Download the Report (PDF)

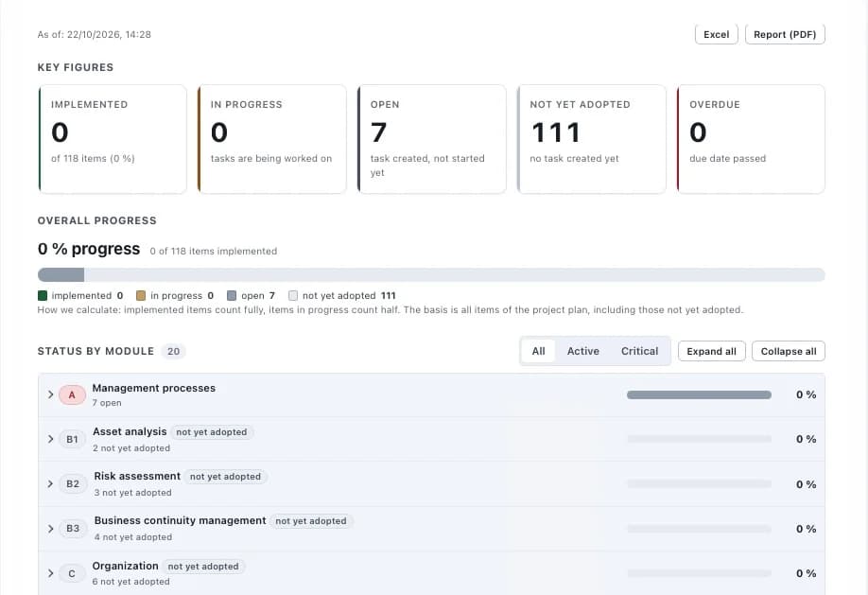pyautogui.click(x=785, y=34)
